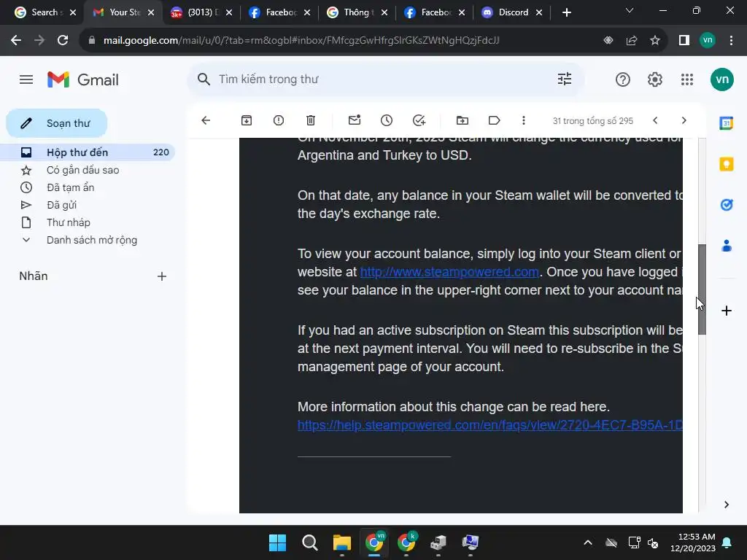The height and width of the screenshot is (560, 747).
Task: Open Gmail support help icon
Action: point(623,79)
